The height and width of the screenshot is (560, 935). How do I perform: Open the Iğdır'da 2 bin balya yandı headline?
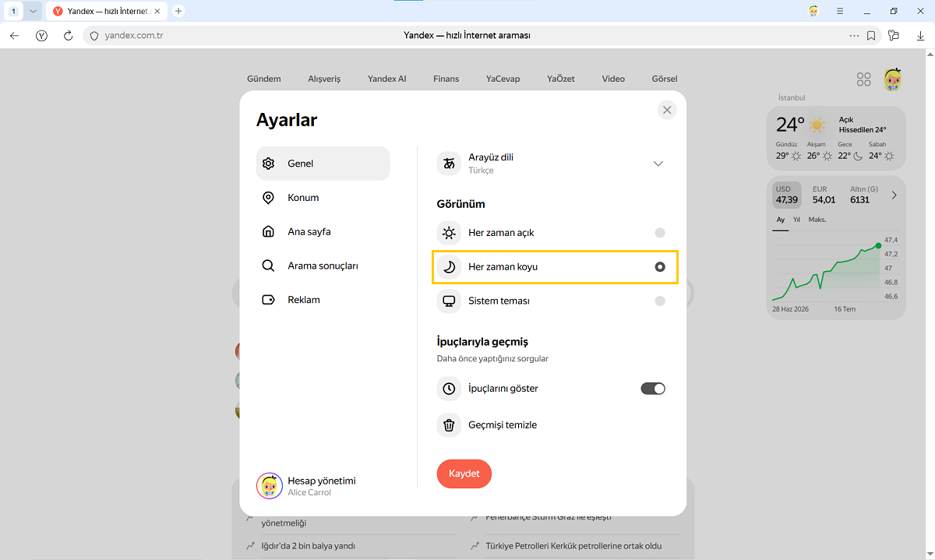(x=309, y=546)
